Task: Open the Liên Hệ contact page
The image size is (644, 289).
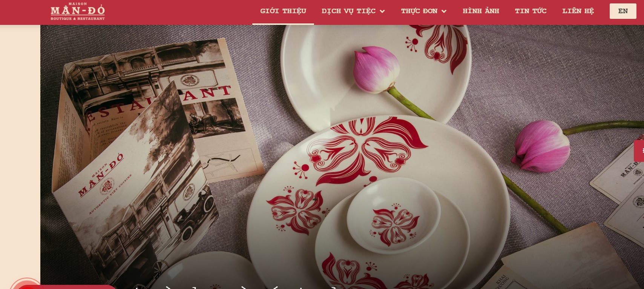Action: pyautogui.click(x=578, y=11)
